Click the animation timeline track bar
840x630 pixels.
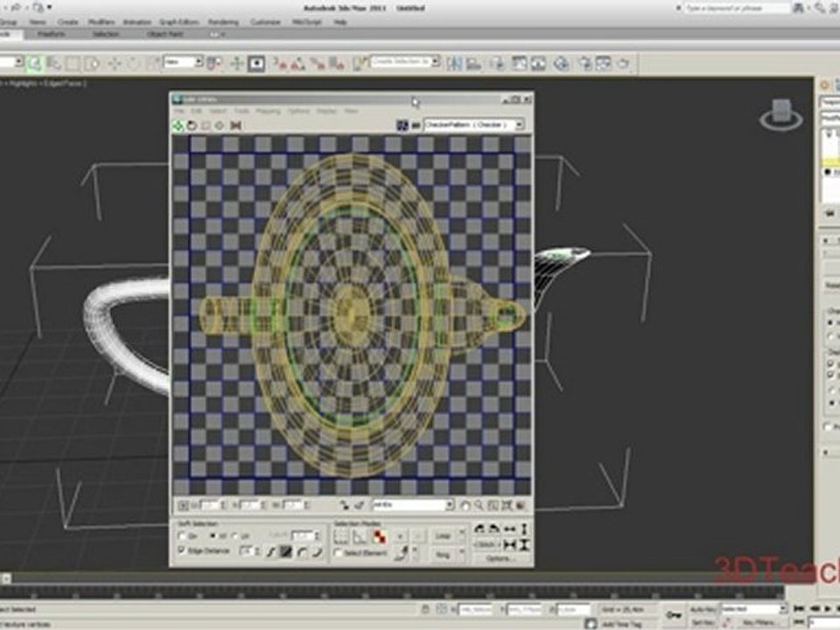394,592
